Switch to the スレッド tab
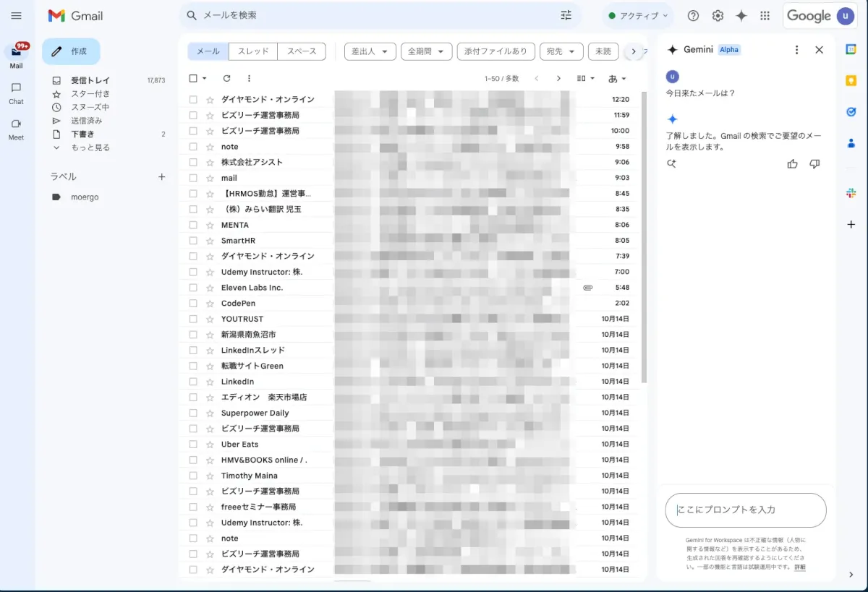Image resolution: width=868 pixels, height=592 pixels. point(253,51)
